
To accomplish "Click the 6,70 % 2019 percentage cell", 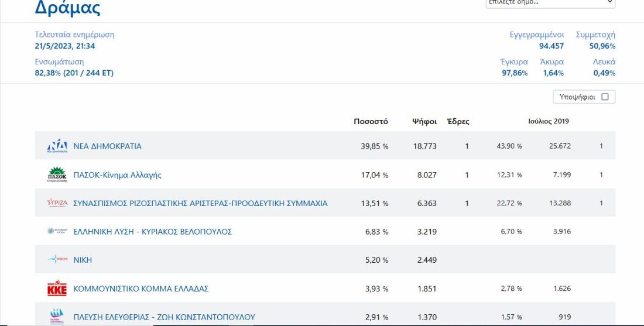I will point(511,231).
